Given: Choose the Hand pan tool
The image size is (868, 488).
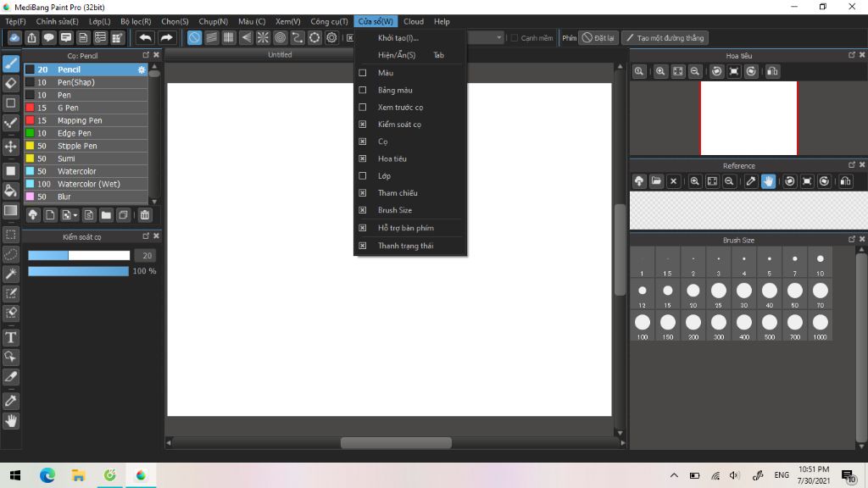Looking at the screenshot, I should [10, 421].
